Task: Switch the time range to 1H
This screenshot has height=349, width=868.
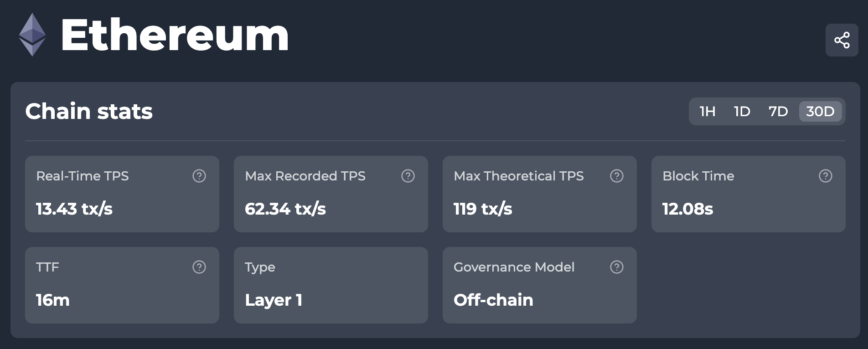Action: point(708,111)
